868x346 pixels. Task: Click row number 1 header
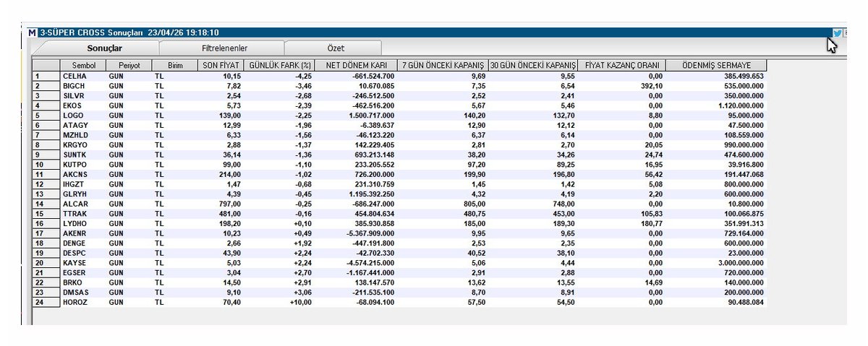pyautogui.click(x=46, y=76)
